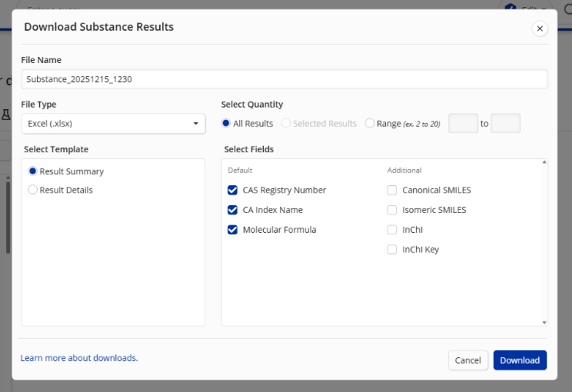Enable the Canonical SMILES field
The width and height of the screenshot is (572, 392).
tap(392, 190)
